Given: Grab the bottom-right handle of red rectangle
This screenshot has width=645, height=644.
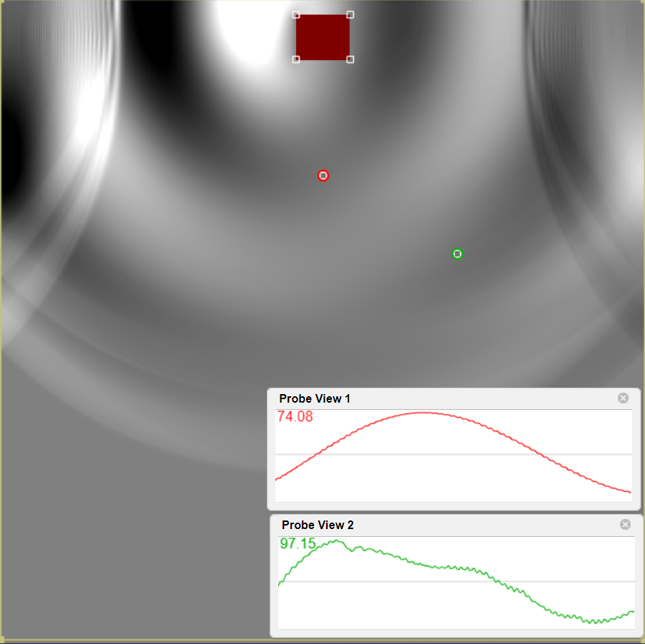Looking at the screenshot, I should pos(350,59).
